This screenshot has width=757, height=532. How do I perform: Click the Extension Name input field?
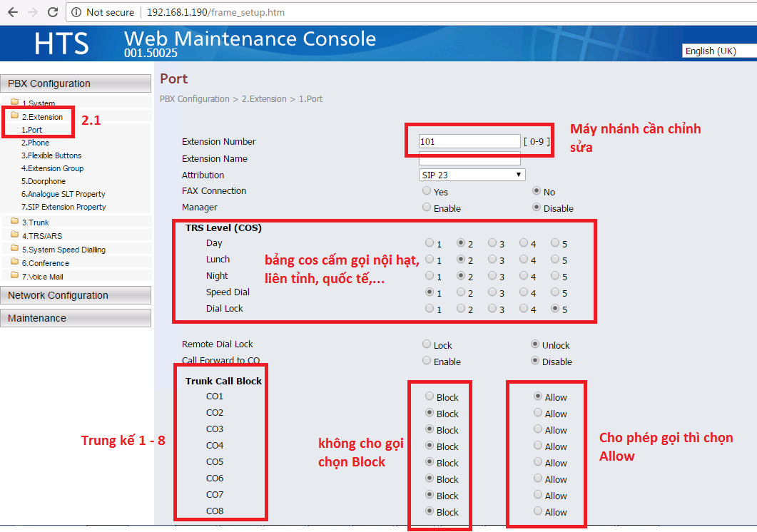469,158
